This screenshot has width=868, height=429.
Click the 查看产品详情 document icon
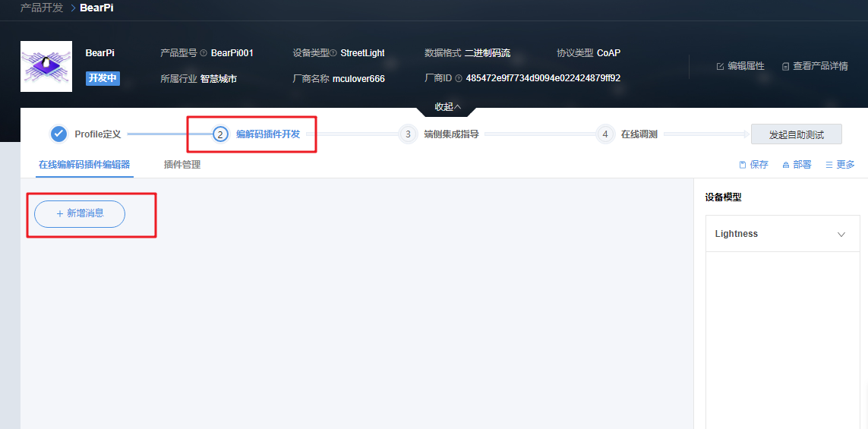click(x=785, y=66)
